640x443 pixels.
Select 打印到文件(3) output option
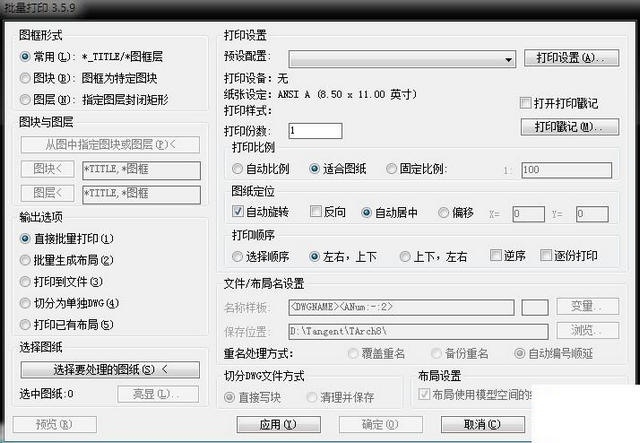click(x=25, y=282)
